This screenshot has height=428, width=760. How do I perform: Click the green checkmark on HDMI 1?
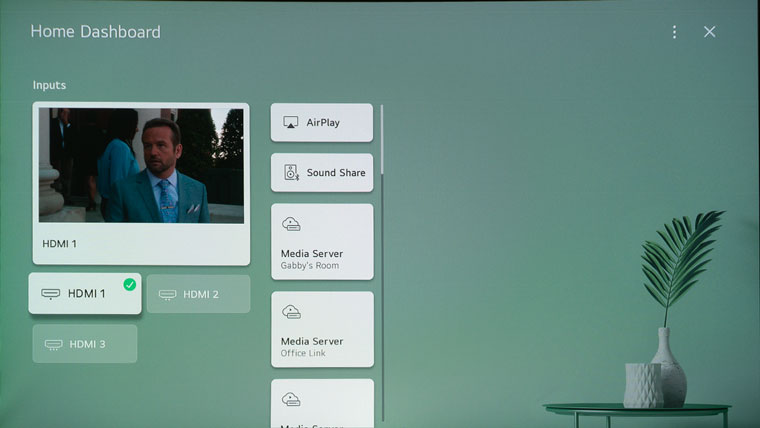coord(129,285)
